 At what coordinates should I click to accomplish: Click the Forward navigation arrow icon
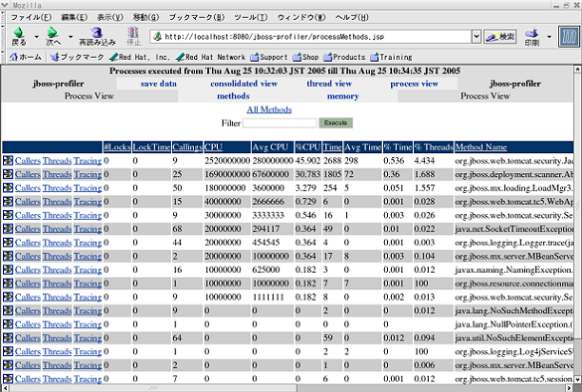pyautogui.click(x=53, y=33)
